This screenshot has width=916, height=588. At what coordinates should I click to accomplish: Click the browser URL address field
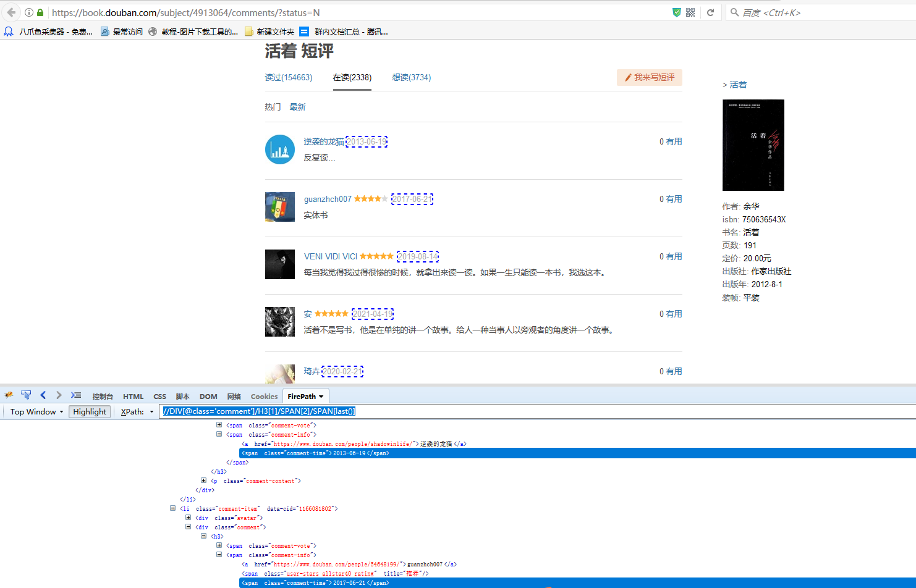pyautogui.click(x=358, y=12)
